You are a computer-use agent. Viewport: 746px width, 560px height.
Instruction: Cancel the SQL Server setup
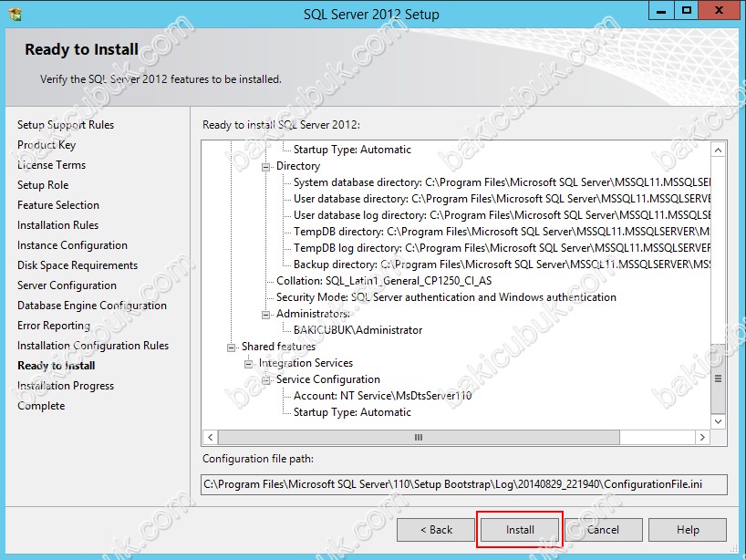[603, 530]
